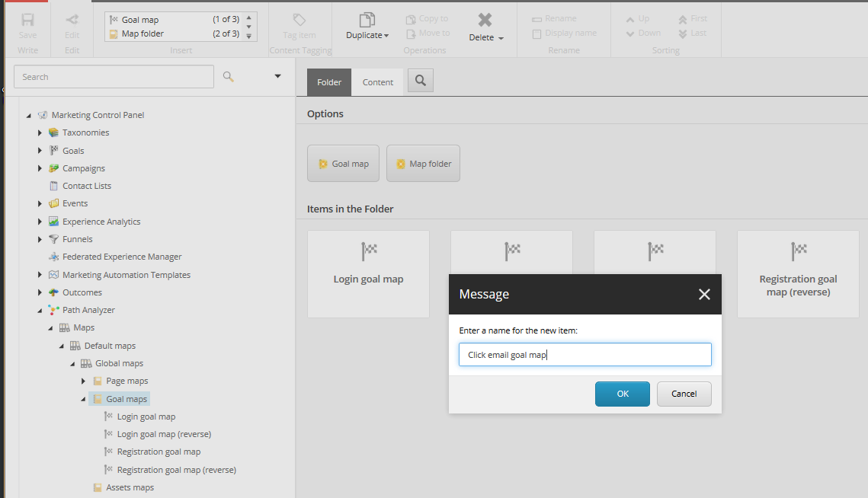Expand the Page maps folder arrow
The width and height of the screenshot is (868, 498).
[83, 381]
